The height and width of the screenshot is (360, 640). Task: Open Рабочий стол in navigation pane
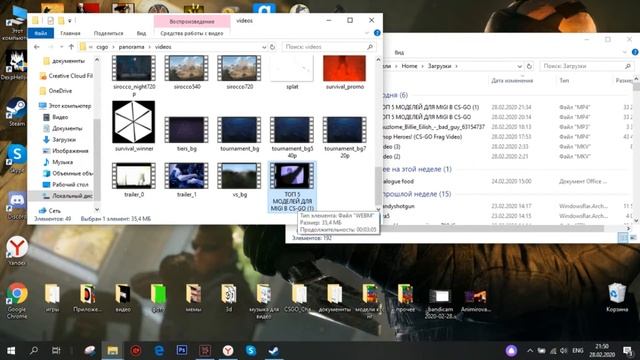coord(66,184)
